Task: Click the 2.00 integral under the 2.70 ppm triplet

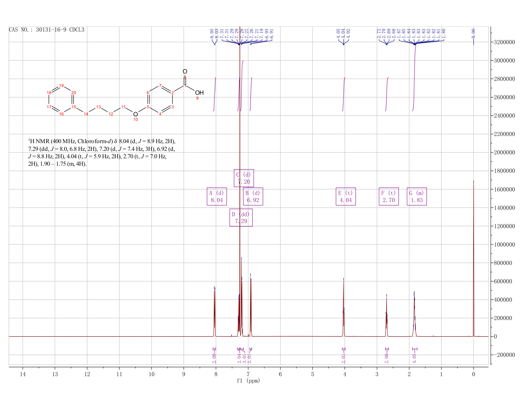Action: click(387, 358)
